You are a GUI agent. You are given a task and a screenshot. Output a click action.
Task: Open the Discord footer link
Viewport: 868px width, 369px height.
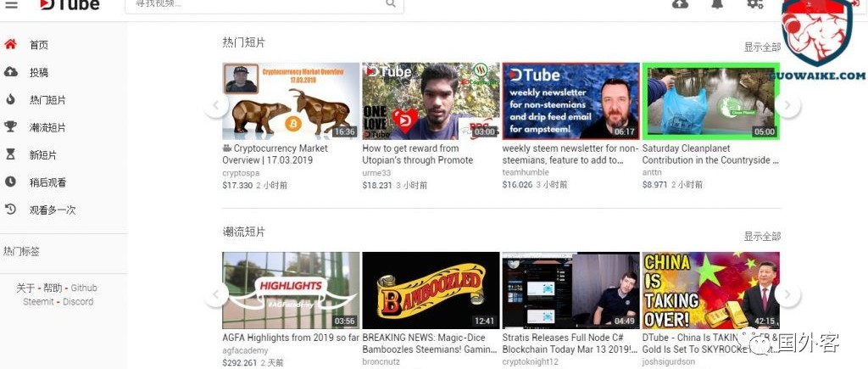[78, 302]
